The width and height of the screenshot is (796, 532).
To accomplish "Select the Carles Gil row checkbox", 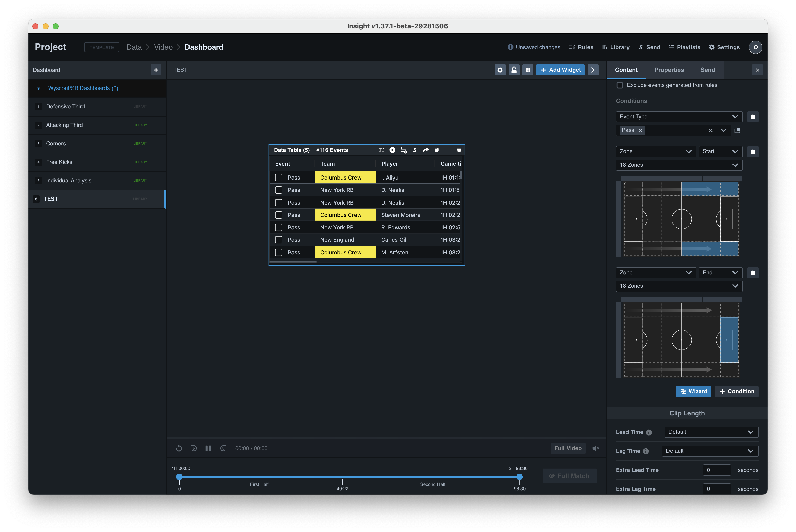I will pyautogui.click(x=278, y=240).
